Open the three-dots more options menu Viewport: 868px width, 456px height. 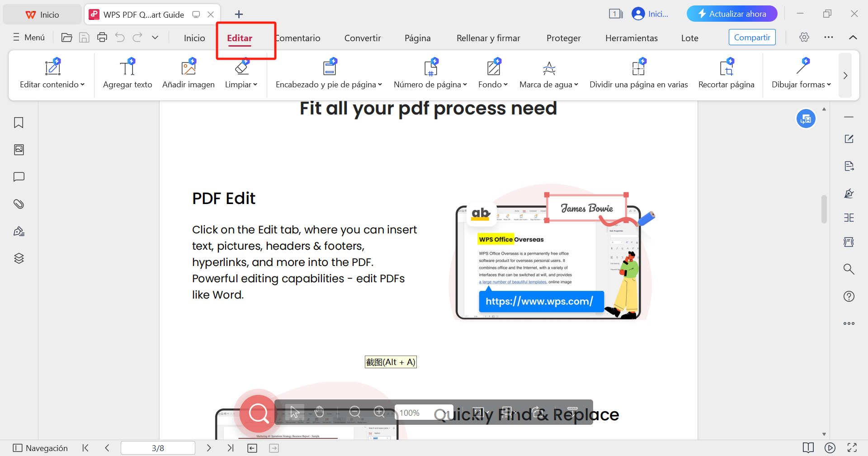click(829, 37)
